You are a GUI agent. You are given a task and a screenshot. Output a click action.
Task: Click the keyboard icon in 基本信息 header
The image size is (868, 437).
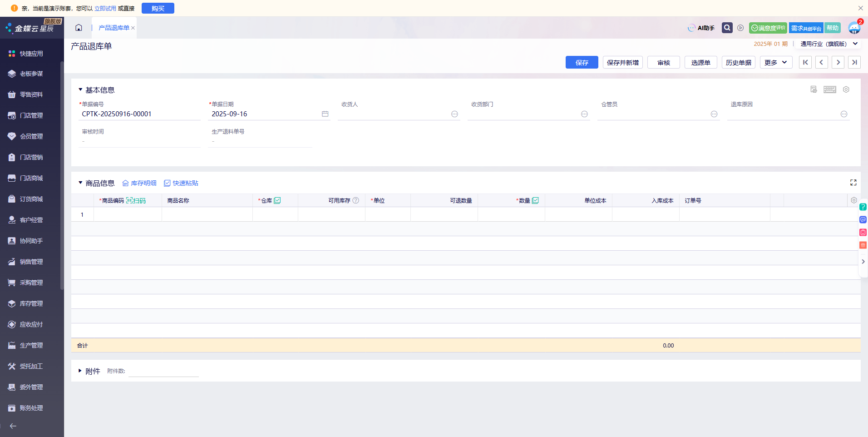(829, 89)
